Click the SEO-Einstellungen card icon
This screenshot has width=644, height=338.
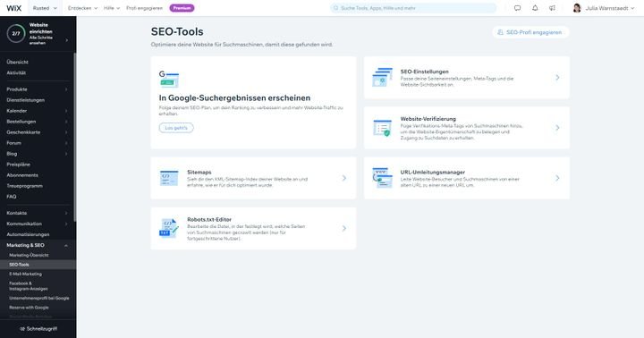(x=383, y=77)
